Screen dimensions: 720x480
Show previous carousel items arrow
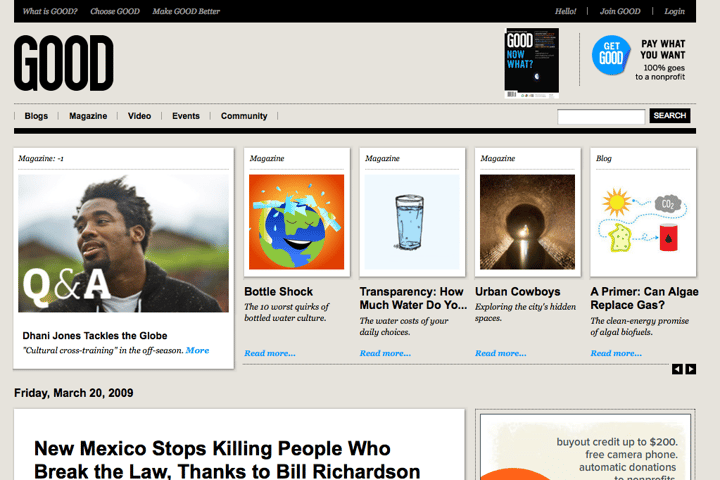click(x=677, y=369)
